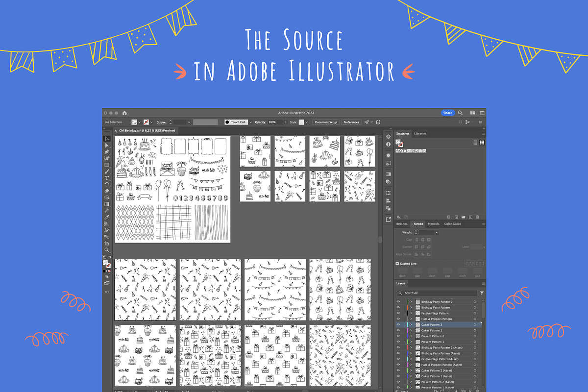Select the Zoom tool magnifier

tap(106, 250)
